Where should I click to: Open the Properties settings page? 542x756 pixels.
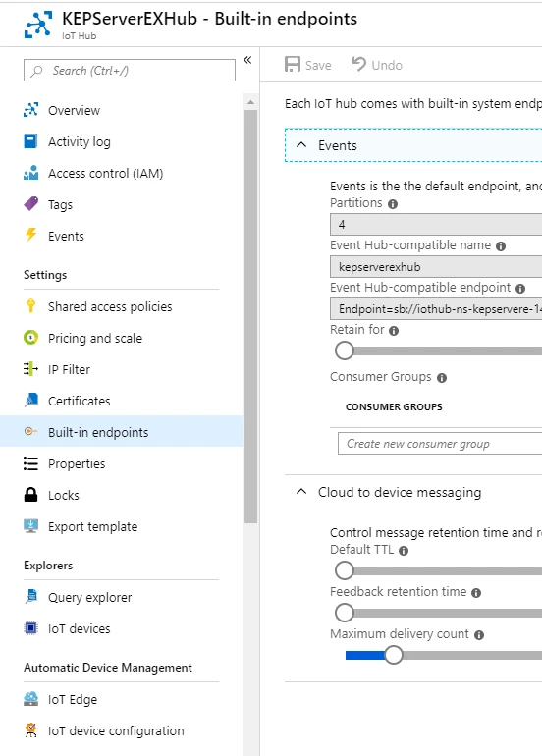(77, 463)
